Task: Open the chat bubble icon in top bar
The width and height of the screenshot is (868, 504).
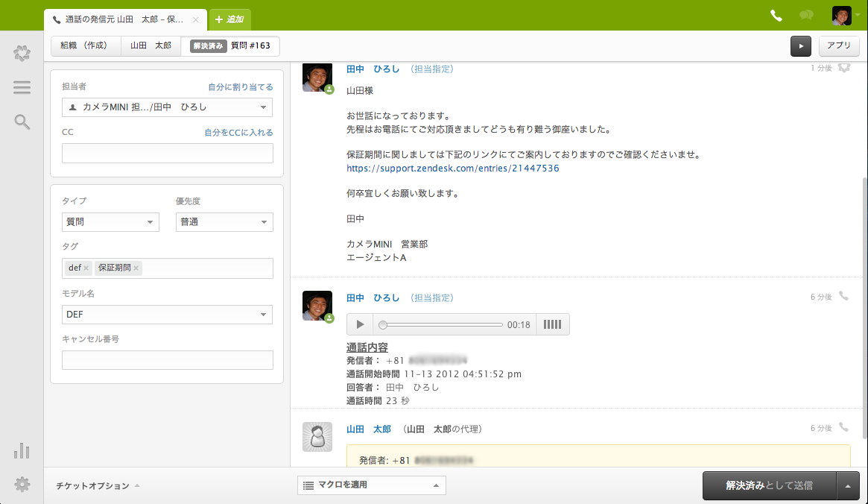Action: [807, 16]
